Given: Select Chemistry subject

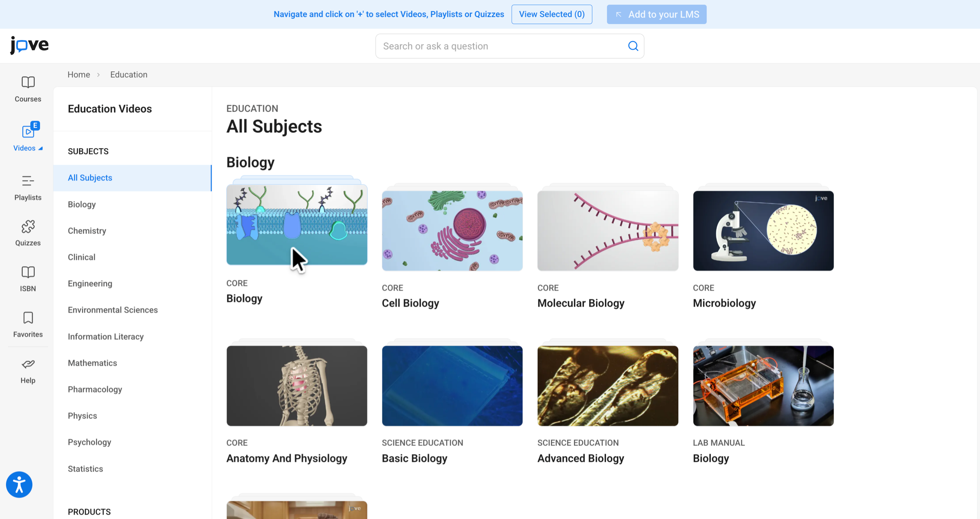Looking at the screenshot, I should point(87,231).
